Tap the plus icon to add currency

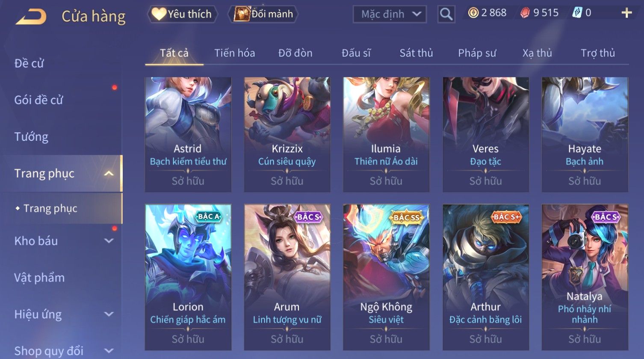[626, 13]
